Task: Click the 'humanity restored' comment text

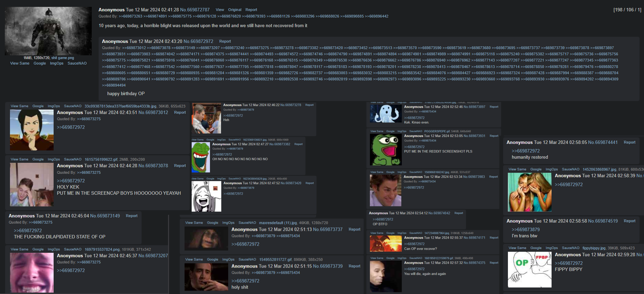Action: click(530, 157)
